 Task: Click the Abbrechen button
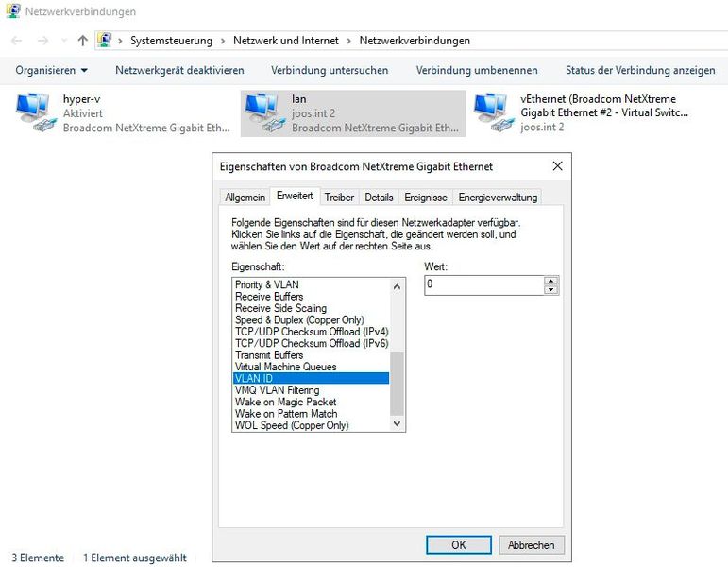[x=532, y=545]
